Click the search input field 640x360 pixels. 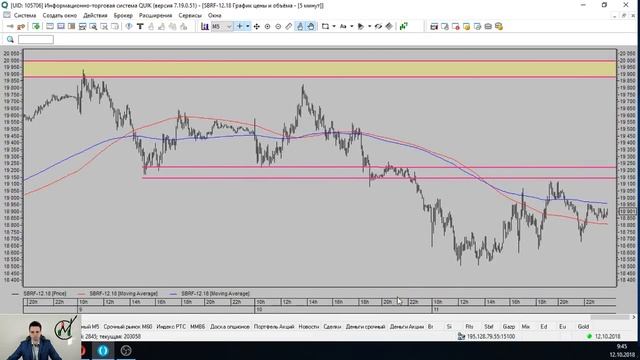point(36,39)
